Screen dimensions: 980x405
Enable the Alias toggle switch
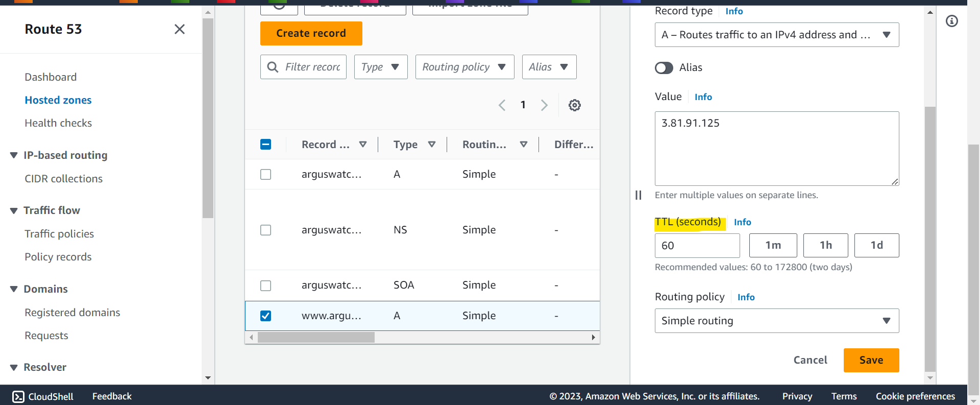664,68
